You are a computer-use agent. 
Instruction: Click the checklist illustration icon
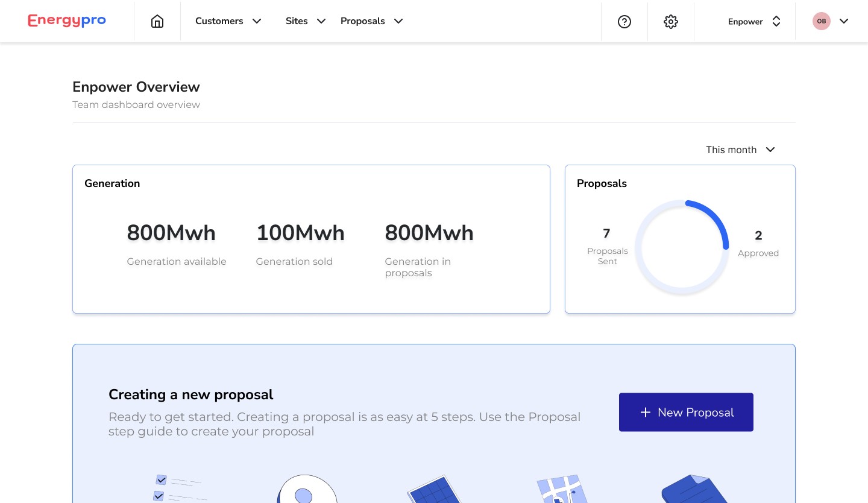[x=181, y=488]
